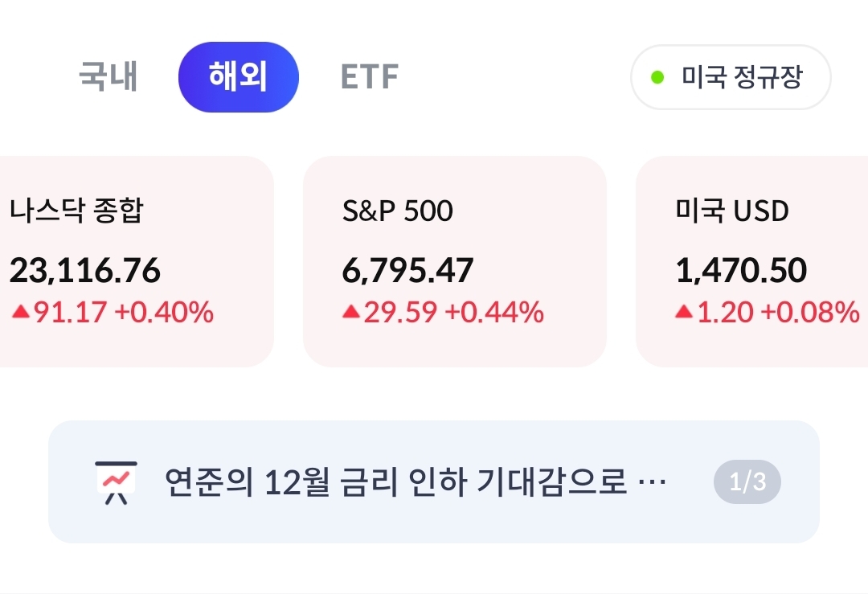Click the +0.08% change on 미국 USD

810,312
